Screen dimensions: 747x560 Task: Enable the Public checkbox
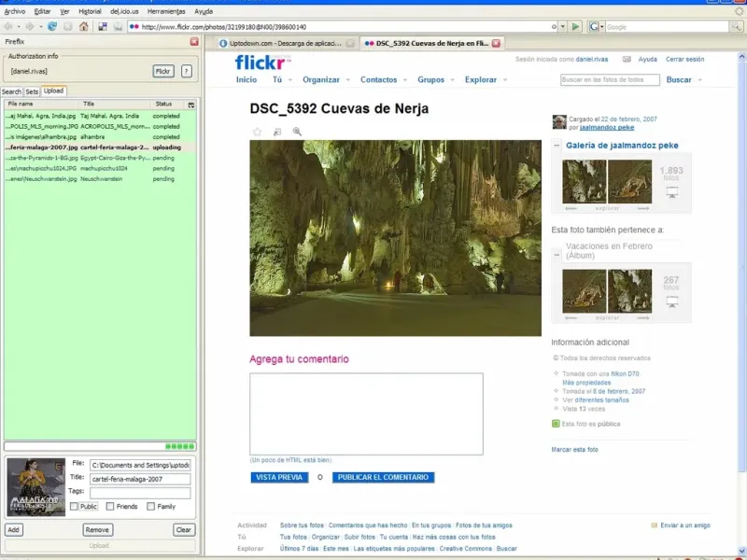pos(74,506)
